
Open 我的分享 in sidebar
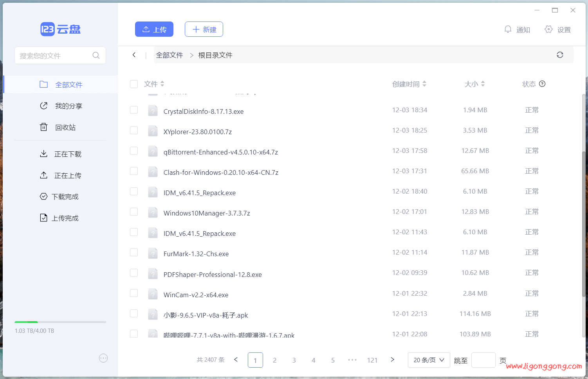[x=61, y=106]
